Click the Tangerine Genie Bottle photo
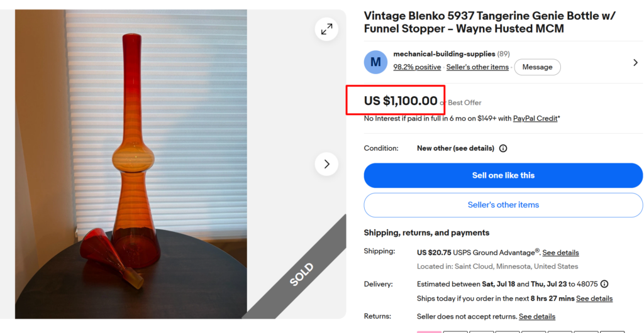The image size is (644, 333). coord(131,164)
